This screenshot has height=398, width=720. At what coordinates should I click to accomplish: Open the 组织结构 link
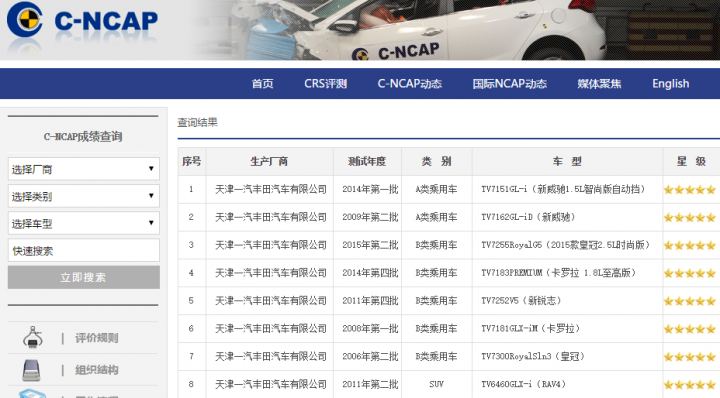[x=97, y=370]
